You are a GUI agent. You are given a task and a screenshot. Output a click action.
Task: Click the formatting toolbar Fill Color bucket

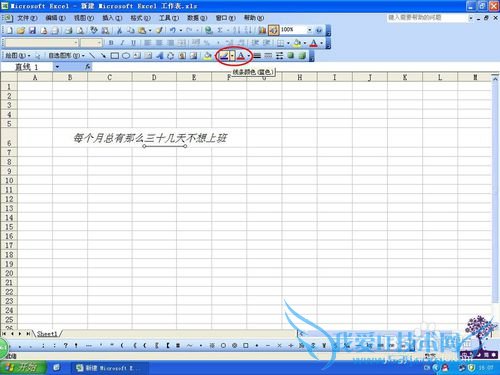[x=297, y=43]
